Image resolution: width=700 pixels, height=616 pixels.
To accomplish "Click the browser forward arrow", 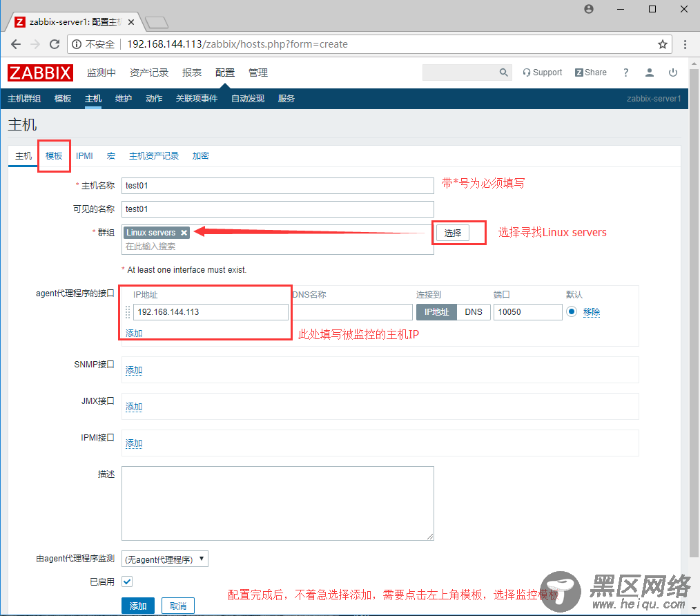I will tap(35, 44).
